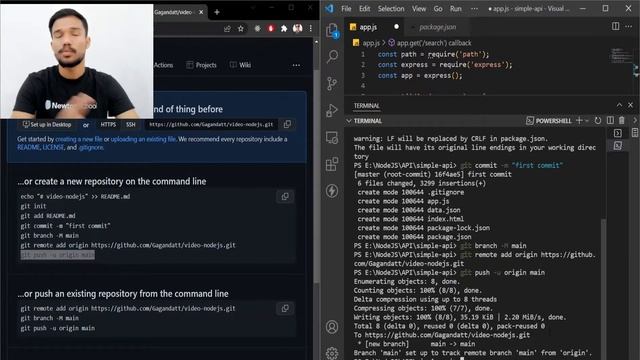Open the .gitignore link
The image size is (640, 360).
pyautogui.click(x=91, y=147)
